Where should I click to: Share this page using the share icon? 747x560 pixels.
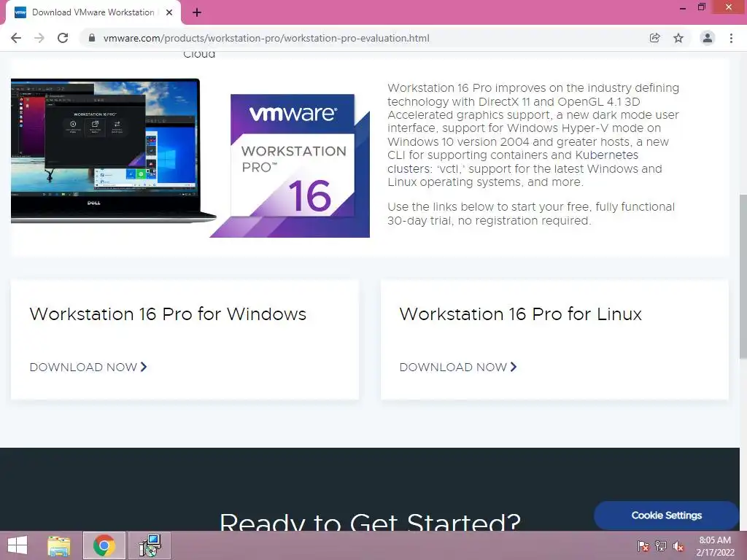click(x=654, y=38)
